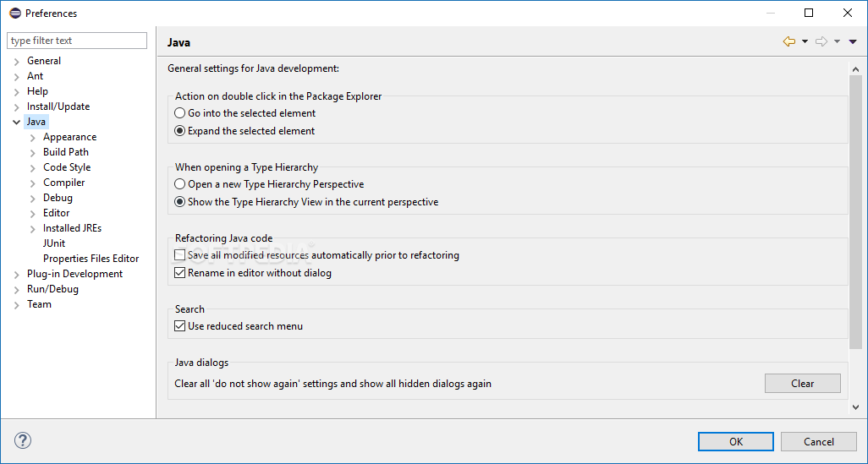Open Installed JREs preferences page

pyautogui.click(x=72, y=228)
